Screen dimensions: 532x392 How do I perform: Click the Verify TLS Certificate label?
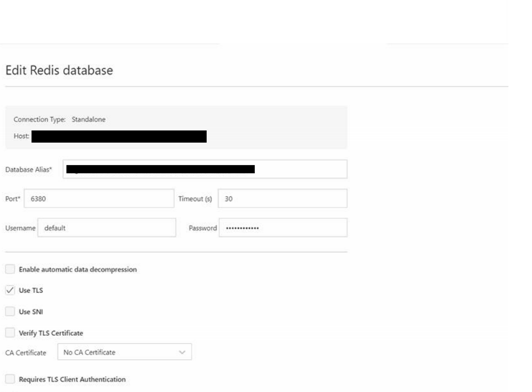(x=51, y=333)
